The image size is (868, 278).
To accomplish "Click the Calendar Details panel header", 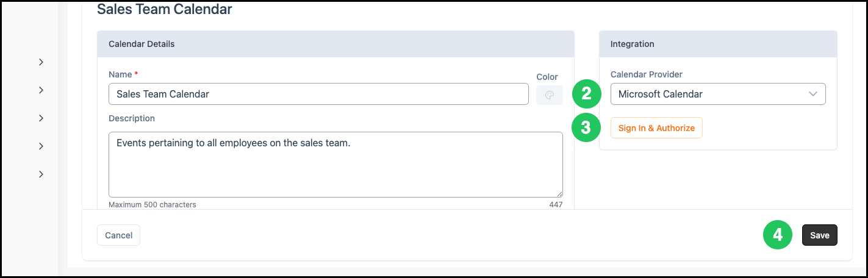I will (x=335, y=44).
